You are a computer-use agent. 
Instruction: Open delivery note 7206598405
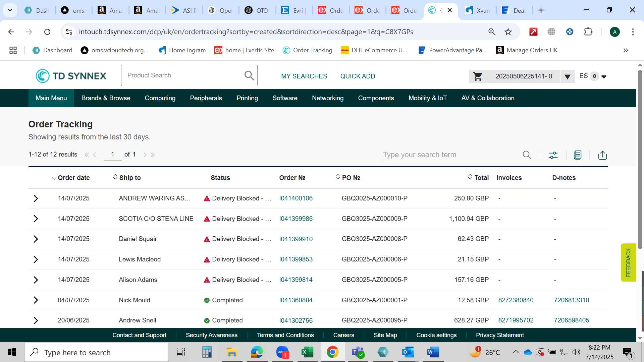[x=572, y=320]
